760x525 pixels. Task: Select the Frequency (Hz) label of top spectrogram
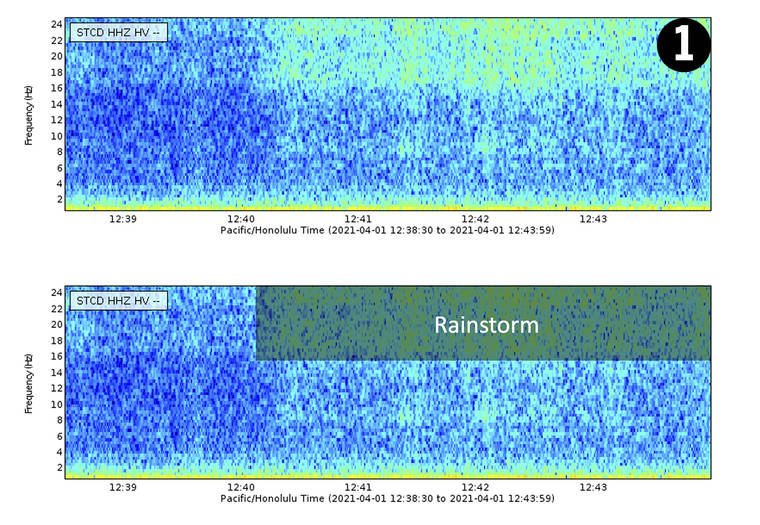31,113
